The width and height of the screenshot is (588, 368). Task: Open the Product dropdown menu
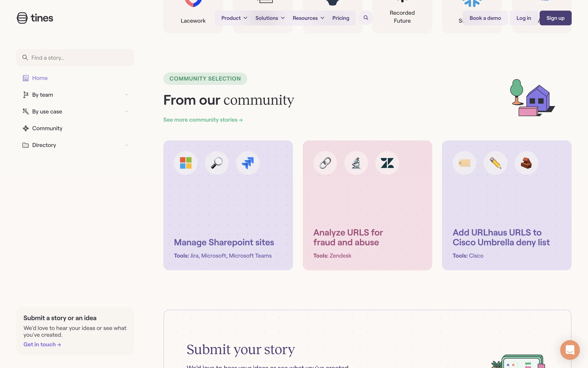pyautogui.click(x=234, y=18)
